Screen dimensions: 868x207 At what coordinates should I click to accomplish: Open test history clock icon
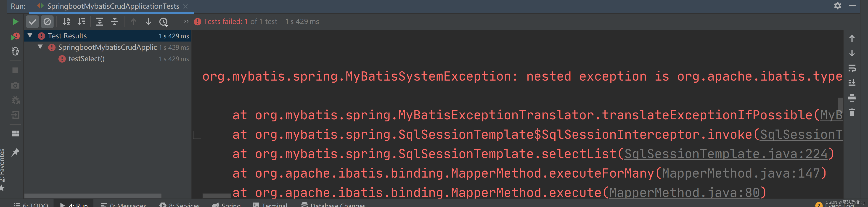pos(163,22)
